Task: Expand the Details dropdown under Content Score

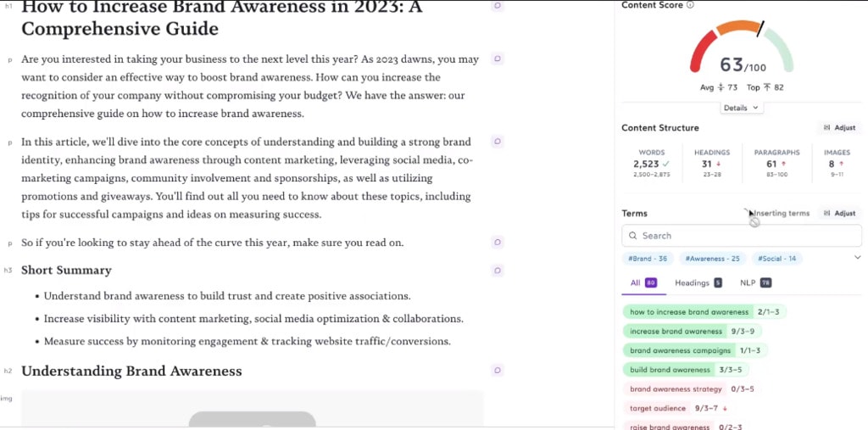Action: point(742,108)
